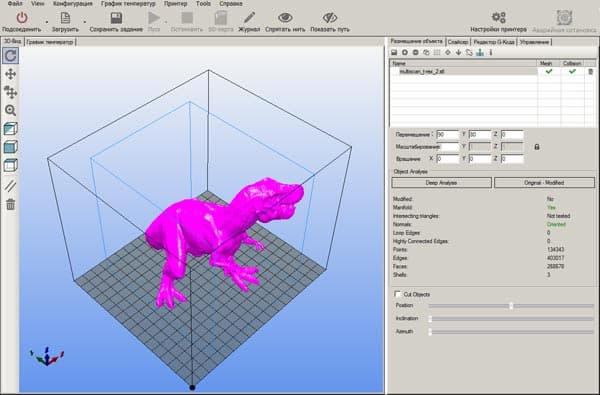600x395 pixels.
Task: Open dropdown arrow beside Подсоединить
Action: (x=47, y=22)
